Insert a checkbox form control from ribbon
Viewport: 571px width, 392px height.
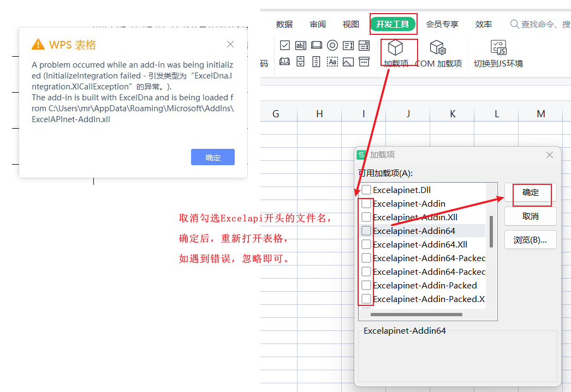285,45
